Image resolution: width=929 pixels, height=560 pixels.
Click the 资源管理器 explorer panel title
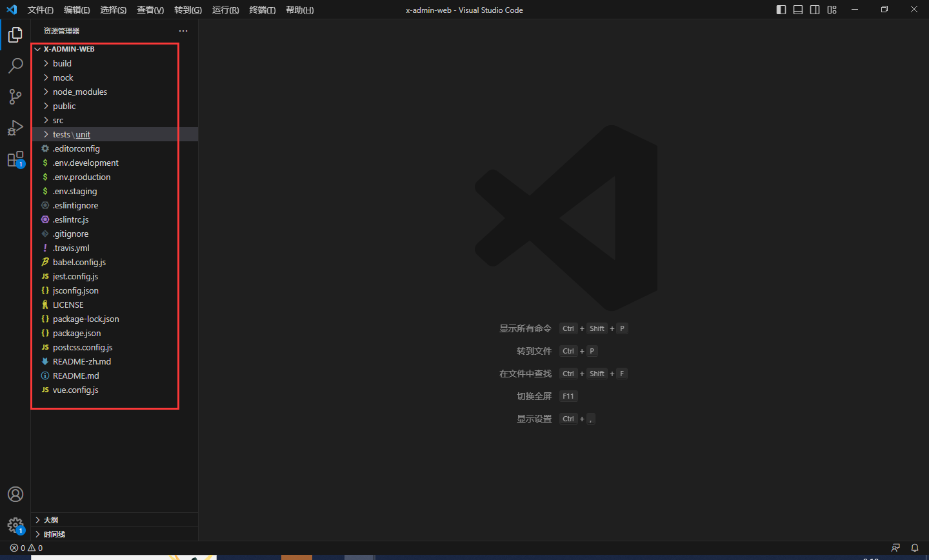(61, 31)
